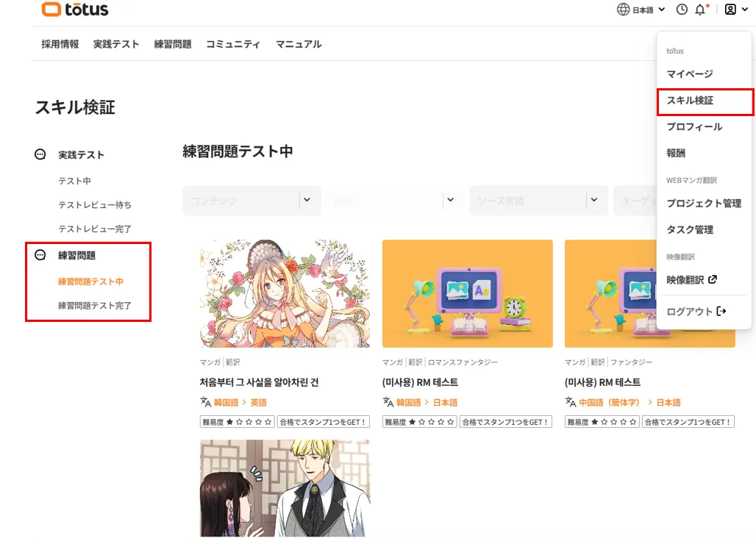
Task: Select スキル検証 in user menu
Action: (x=690, y=100)
